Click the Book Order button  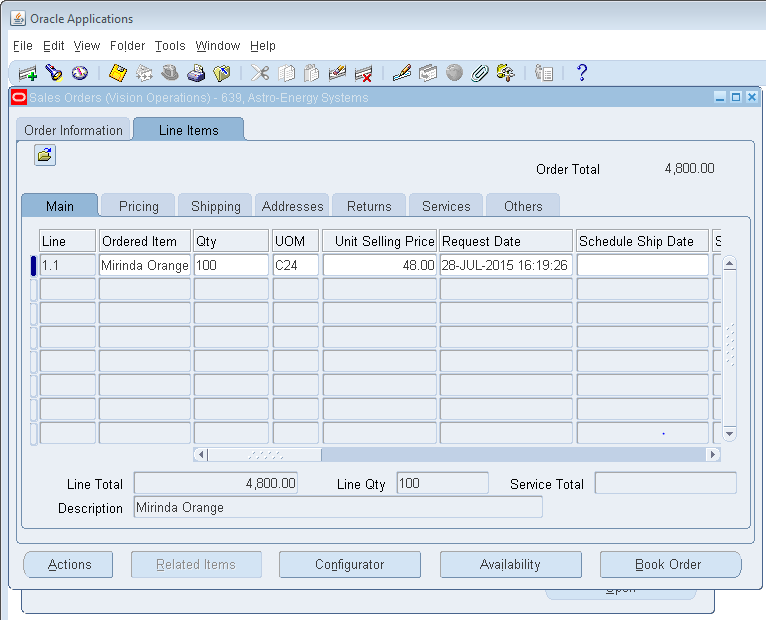[x=670, y=564]
